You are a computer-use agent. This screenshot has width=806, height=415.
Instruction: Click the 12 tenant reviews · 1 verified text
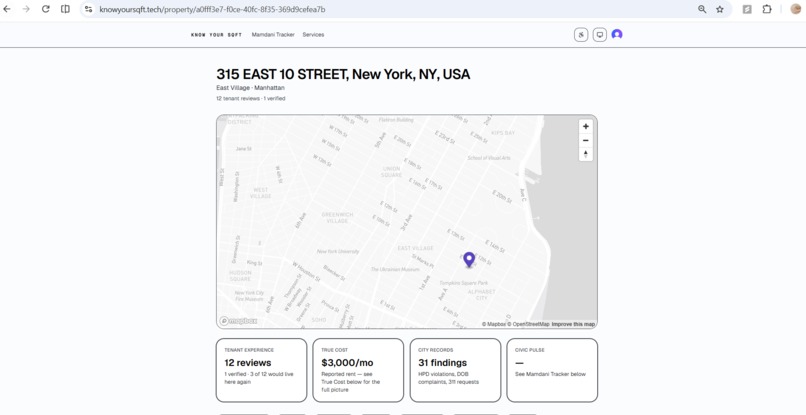point(250,98)
